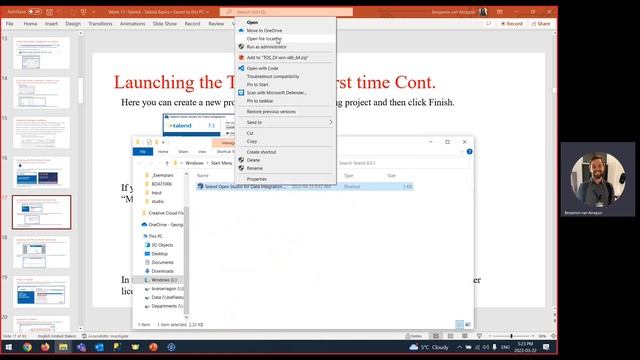Start presentation from beginning icon
The height and width of the screenshot is (360, 640).
84,12
